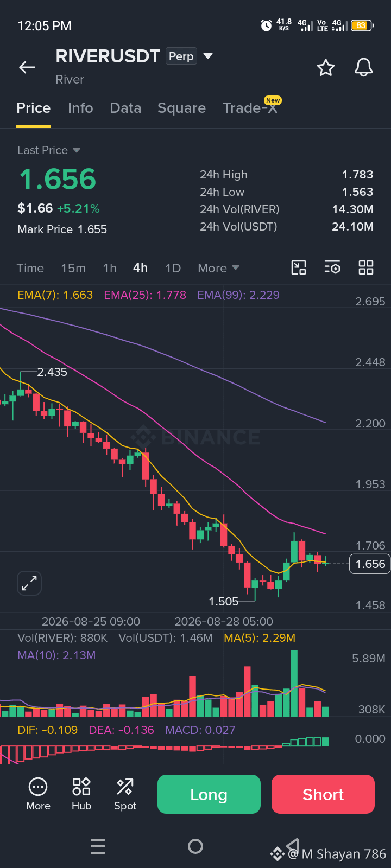Open the RIVERUSDT pair selector dropdown arrow
The image size is (391, 868).
[x=207, y=56]
